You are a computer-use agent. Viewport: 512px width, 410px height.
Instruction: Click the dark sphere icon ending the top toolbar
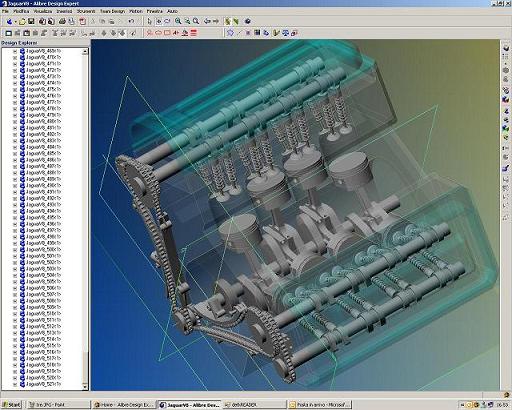pyautogui.click(x=248, y=21)
